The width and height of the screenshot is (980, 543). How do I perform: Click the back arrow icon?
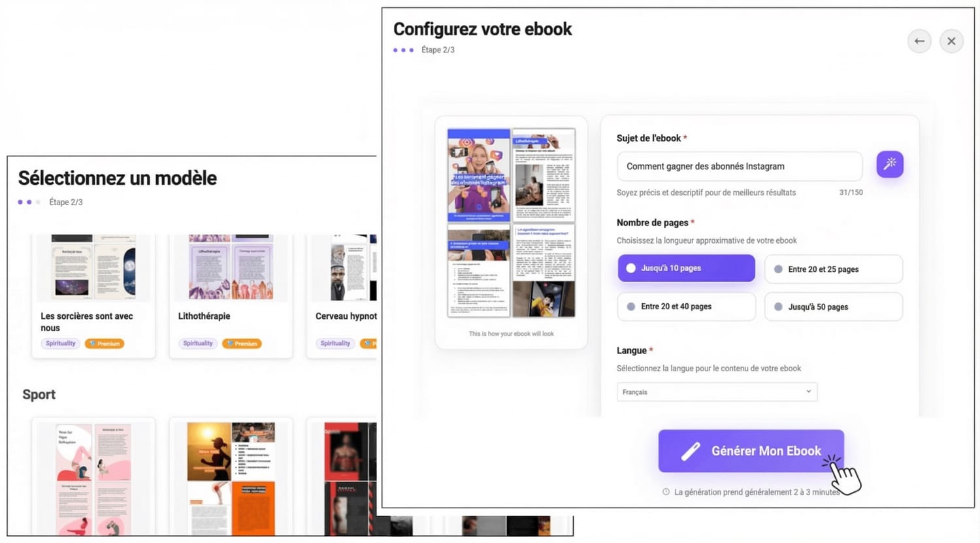click(919, 41)
